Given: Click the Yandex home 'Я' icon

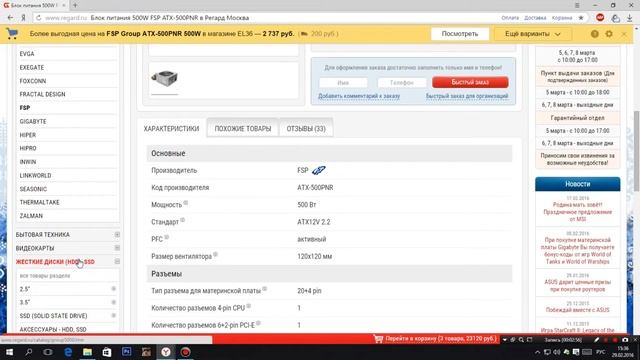Looking at the screenshot, I should (23, 18).
